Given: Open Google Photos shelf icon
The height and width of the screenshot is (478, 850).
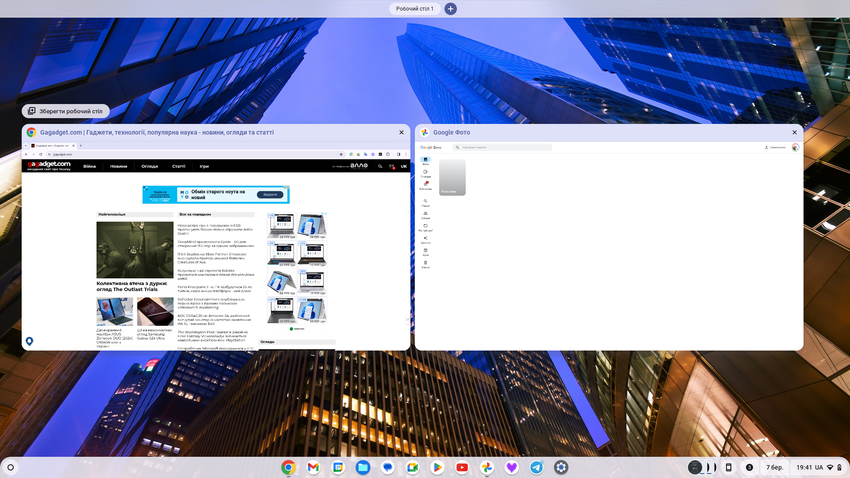Looking at the screenshot, I should (487, 467).
